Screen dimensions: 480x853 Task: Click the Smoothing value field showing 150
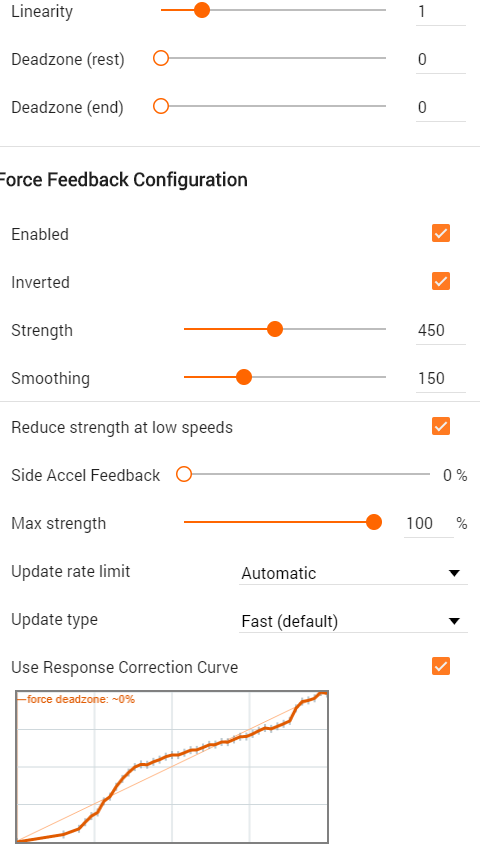pos(441,379)
